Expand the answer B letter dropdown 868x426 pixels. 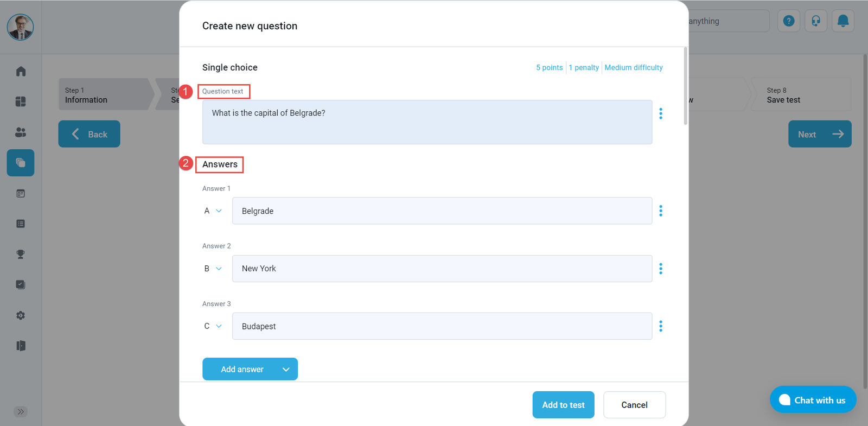(x=213, y=269)
